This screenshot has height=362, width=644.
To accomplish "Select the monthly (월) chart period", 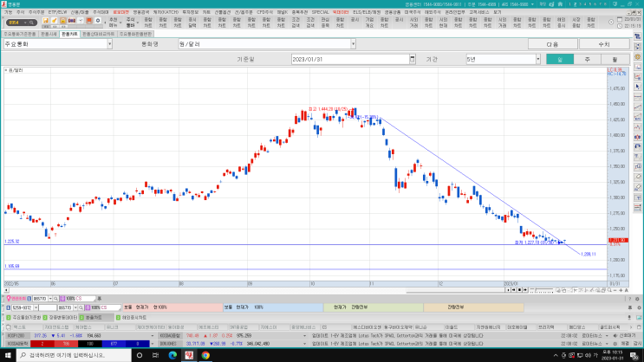I will 615,60.
